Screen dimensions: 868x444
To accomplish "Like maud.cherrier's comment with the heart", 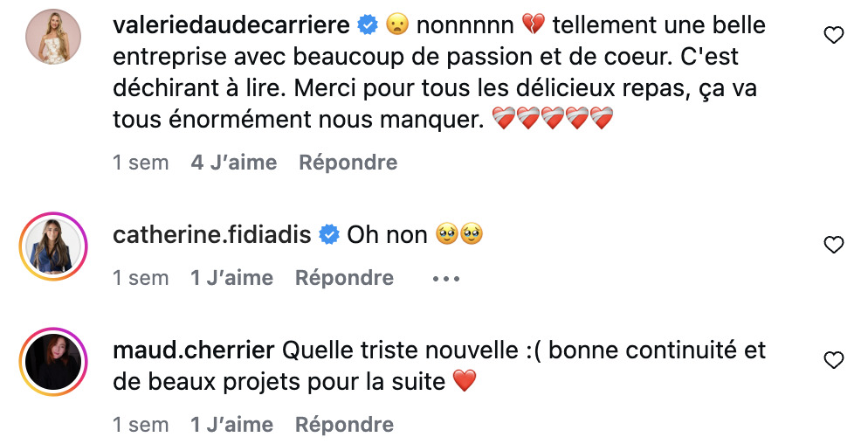I will coord(834,360).
